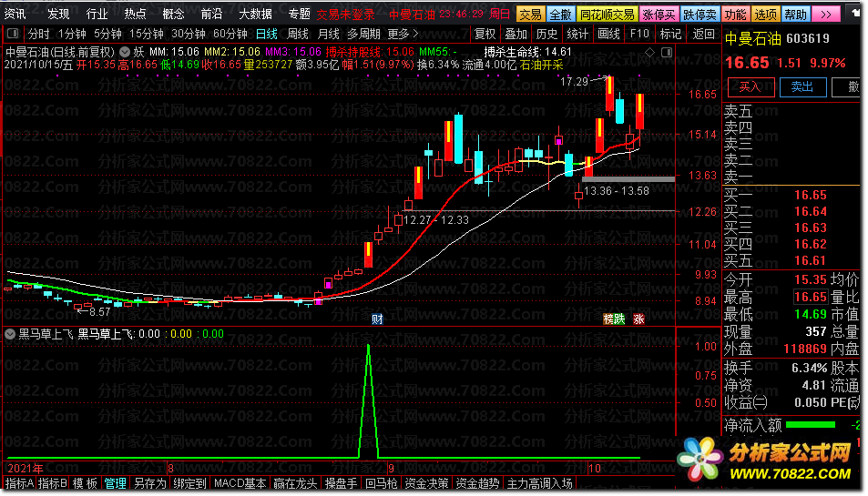
Task: Click the red 买入 button
Action: (751, 86)
